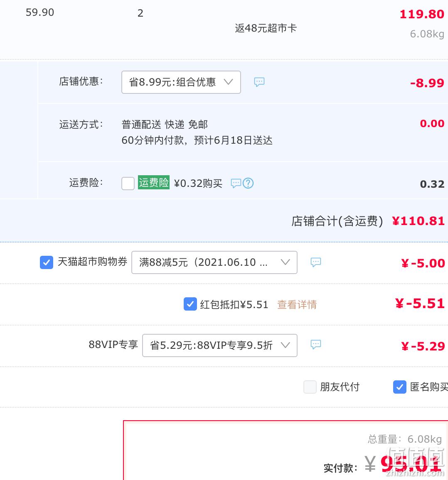This screenshot has width=448, height=480.
Task: Click comment icon beside 天猫超市购物券 dropdown
Action: [x=315, y=262]
